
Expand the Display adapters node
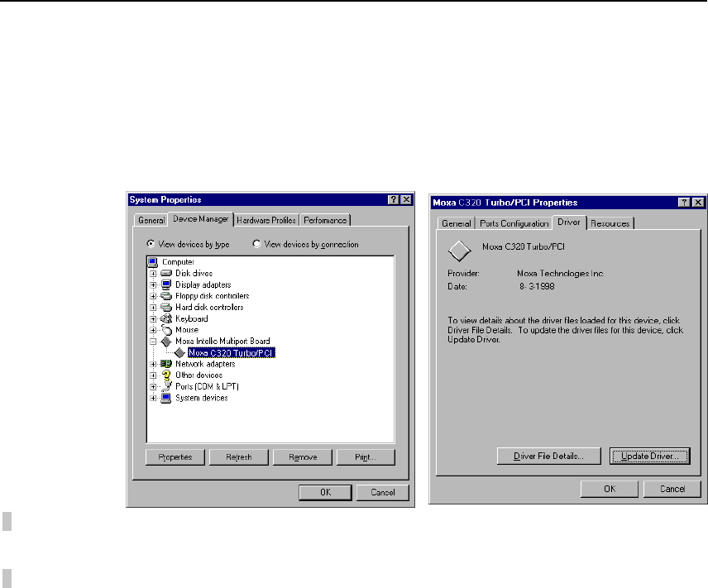(x=153, y=285)
